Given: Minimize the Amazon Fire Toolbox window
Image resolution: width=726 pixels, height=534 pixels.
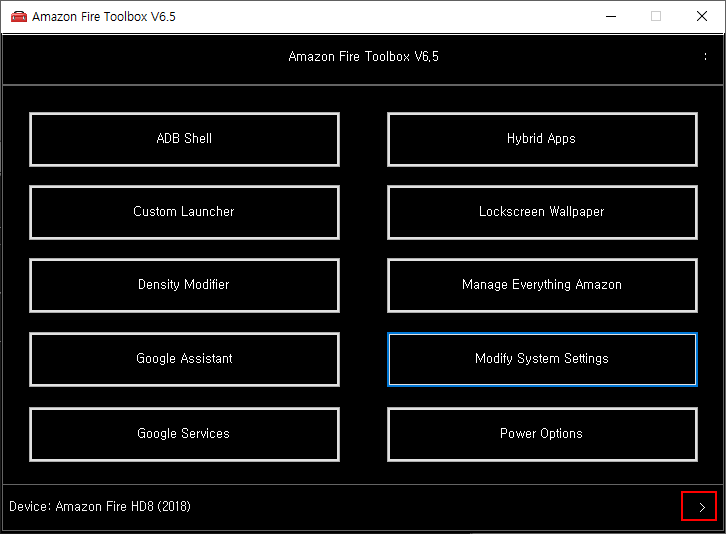Looking at the screenshot, I should pos(611,17).
